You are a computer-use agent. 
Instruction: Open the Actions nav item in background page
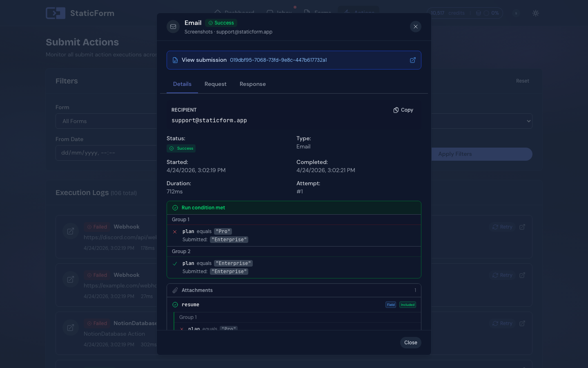click(359, 13)
